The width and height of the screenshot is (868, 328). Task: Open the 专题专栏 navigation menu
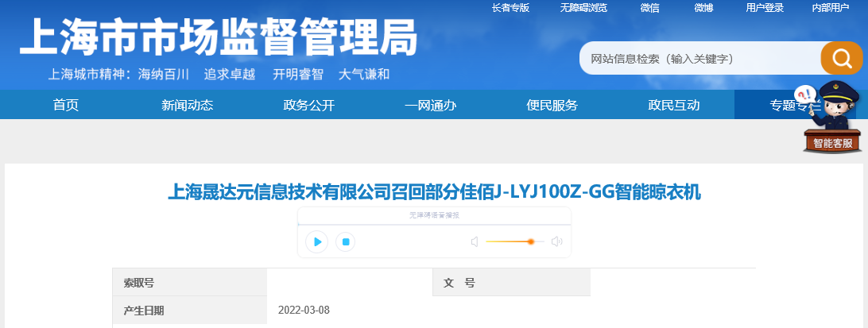[x=795, y=105]
